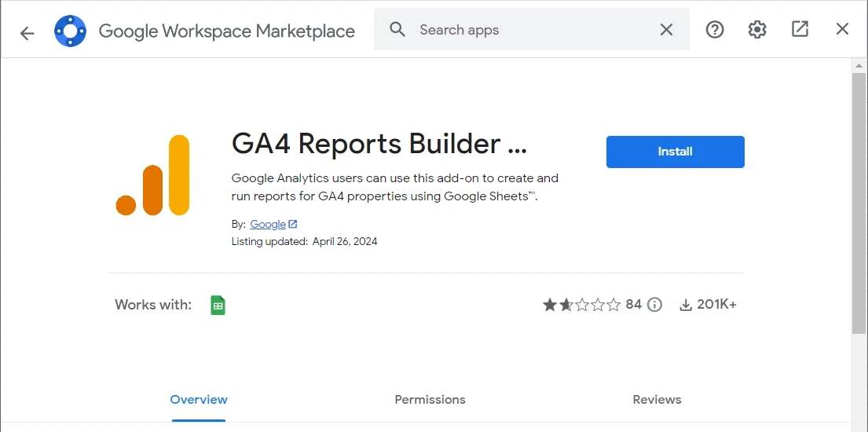This screenshot has width=868, height=432.
Task: Go back with the left arrow icon
Action: click(x=27, y=33)
